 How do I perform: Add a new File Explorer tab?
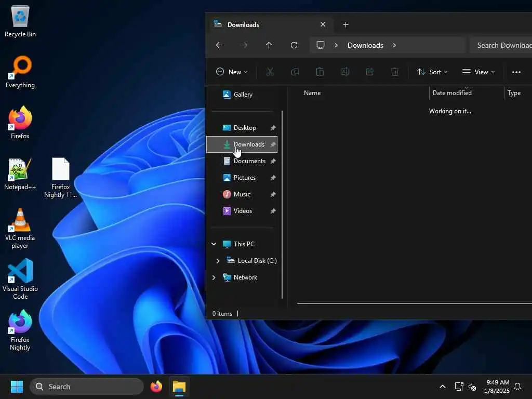click(345, 24)
